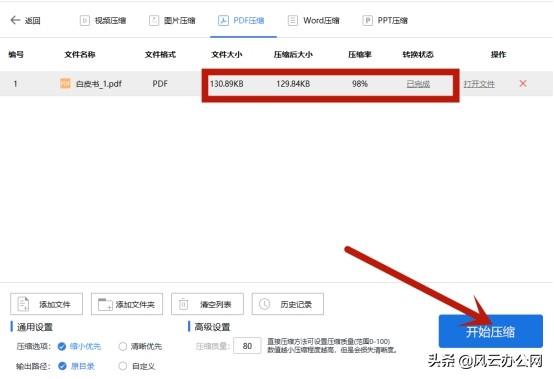Click the 文件名称 column header
This screenshot has width=554, height=379.
pos(80,54)
